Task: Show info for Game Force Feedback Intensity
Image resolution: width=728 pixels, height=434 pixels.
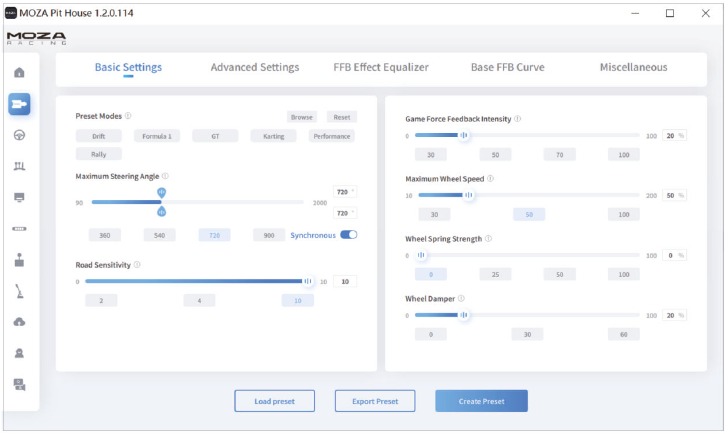Action: pos(517,118)
